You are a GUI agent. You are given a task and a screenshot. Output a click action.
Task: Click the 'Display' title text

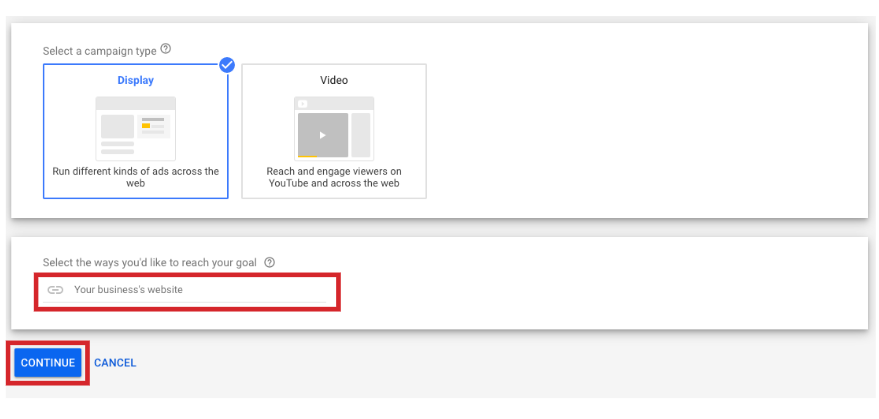click(136, 80)
